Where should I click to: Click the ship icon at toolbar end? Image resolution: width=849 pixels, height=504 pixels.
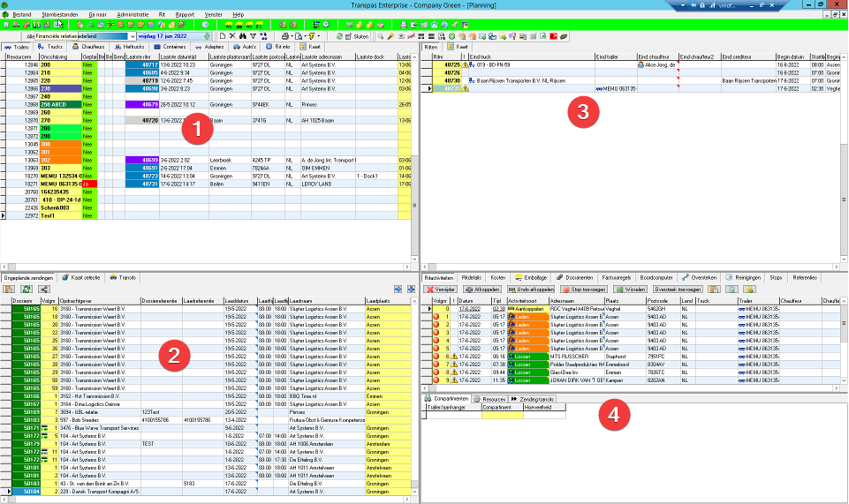pyautogui.click(x=563, y=36)
